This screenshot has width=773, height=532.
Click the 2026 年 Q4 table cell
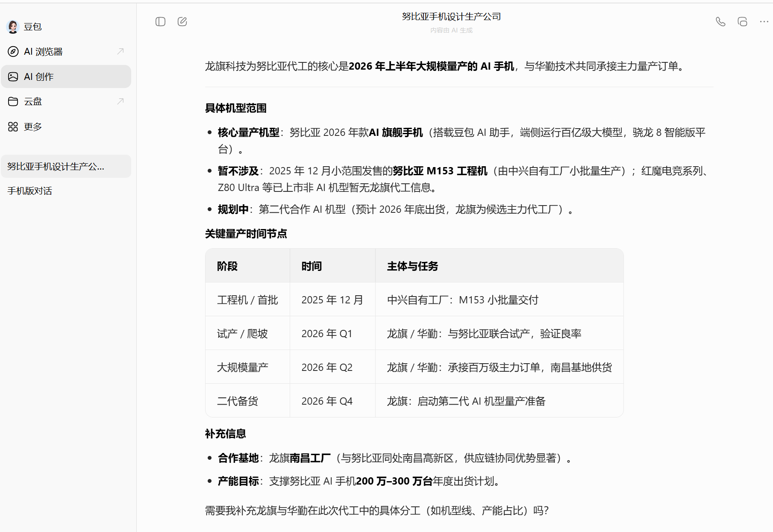[332, 401]
